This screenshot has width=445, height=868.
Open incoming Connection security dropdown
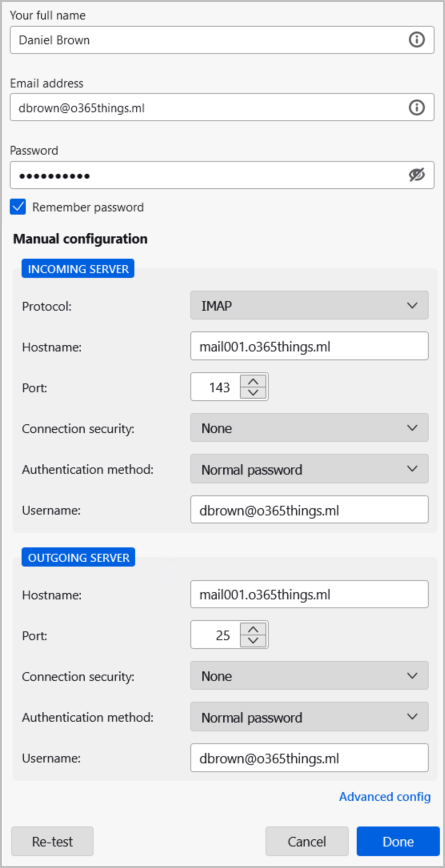(x=309, y=428)
